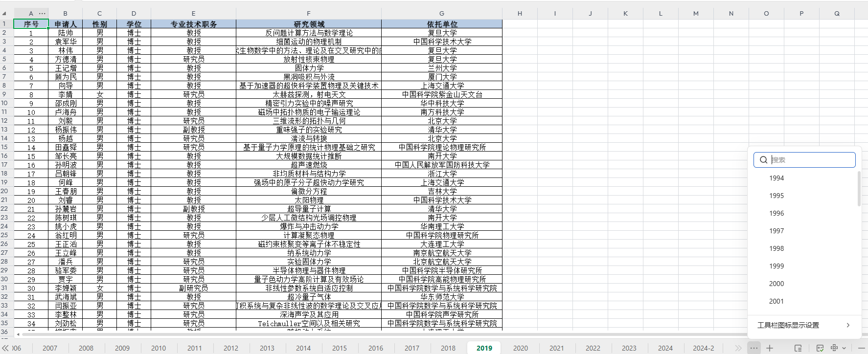Select column B header

click(x=66, y=13)
